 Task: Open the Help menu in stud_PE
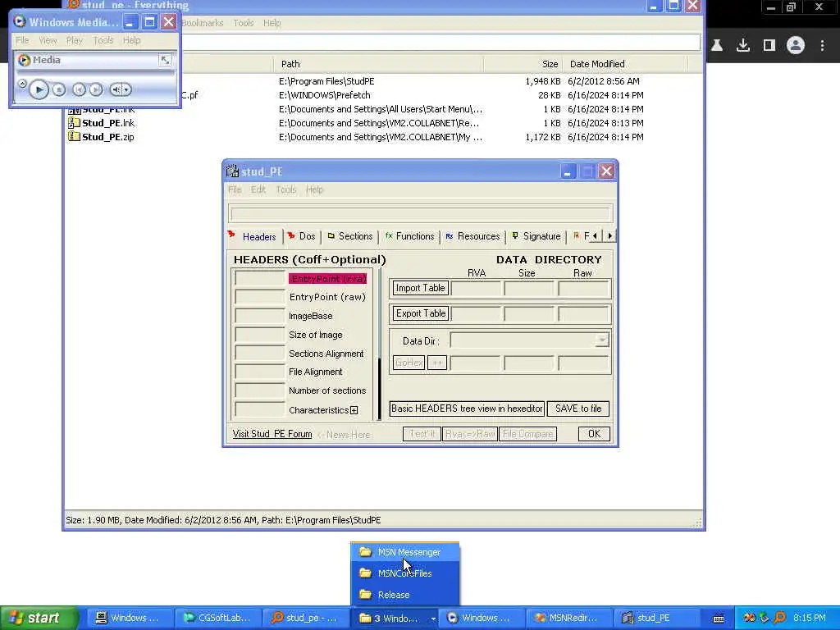314,189
